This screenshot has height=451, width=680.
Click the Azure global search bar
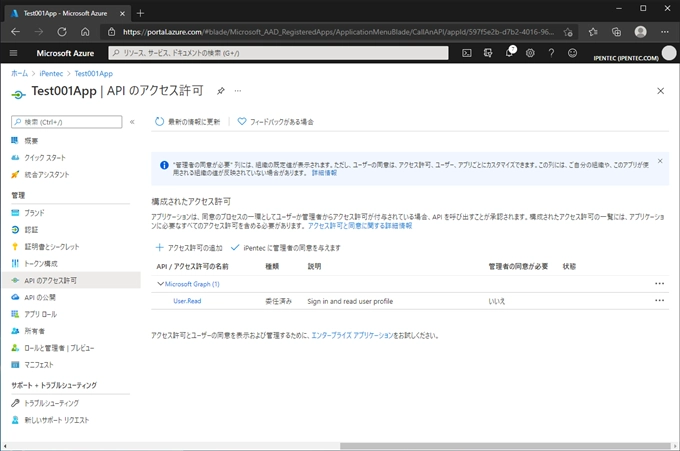278,53
